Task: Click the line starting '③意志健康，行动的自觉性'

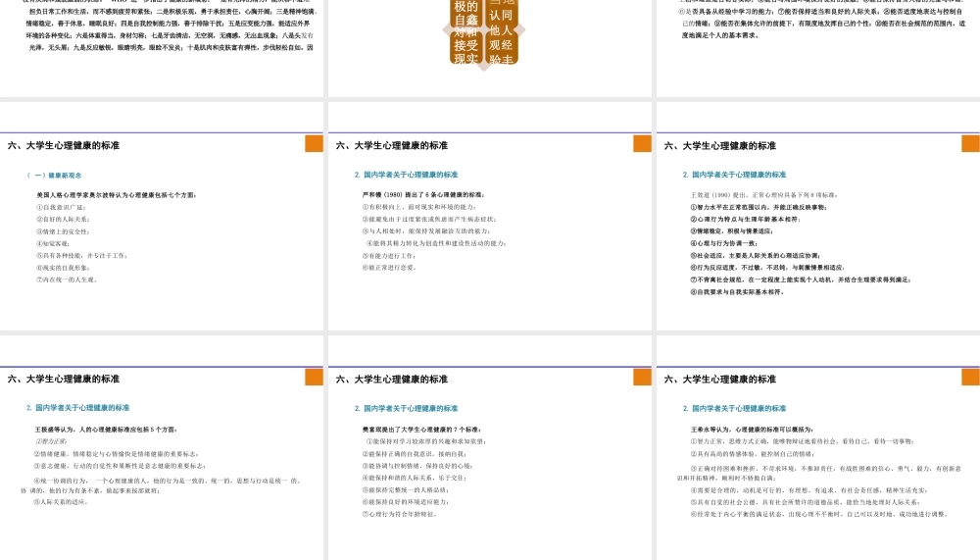Action: [x=120, y=466]
